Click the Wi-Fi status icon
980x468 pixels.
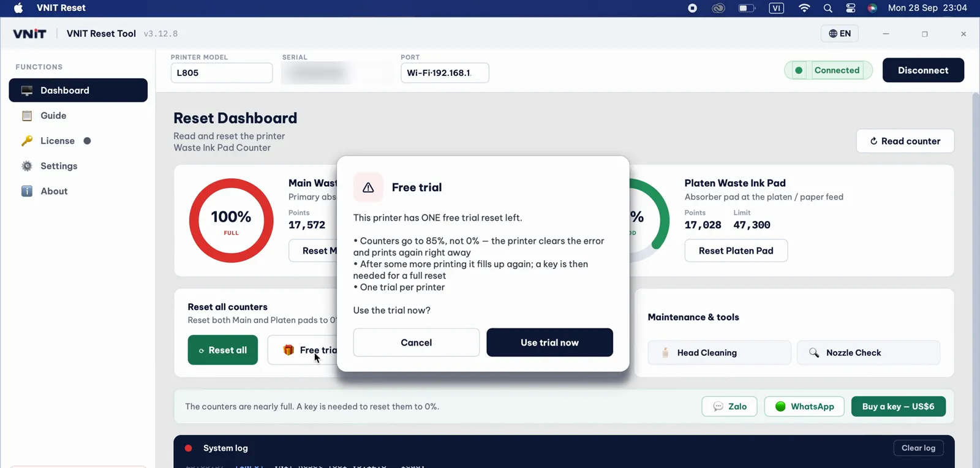point(804,8)
